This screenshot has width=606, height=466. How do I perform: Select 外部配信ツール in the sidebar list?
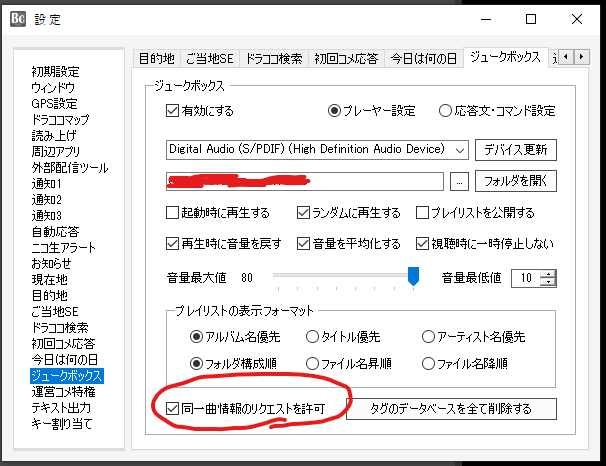pyautogui.click(x=70, y=168)
